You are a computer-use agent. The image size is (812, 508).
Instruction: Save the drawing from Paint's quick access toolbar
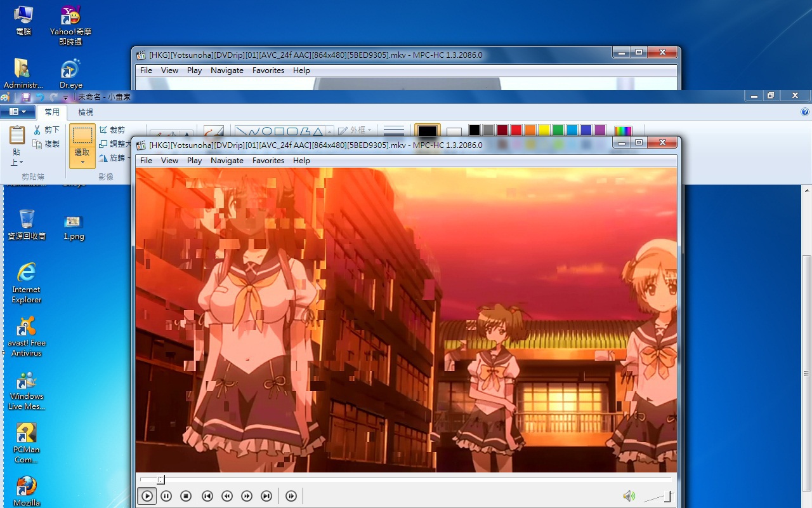tap(26, 97)
